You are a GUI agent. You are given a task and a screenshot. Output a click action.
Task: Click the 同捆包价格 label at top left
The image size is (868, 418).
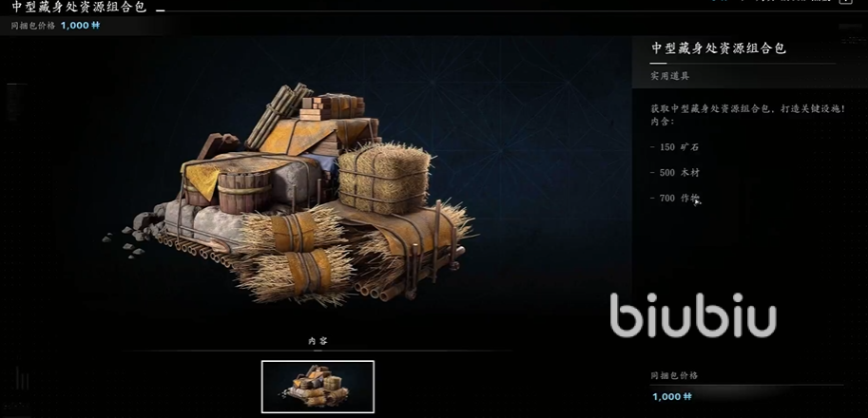click(33, 26)
